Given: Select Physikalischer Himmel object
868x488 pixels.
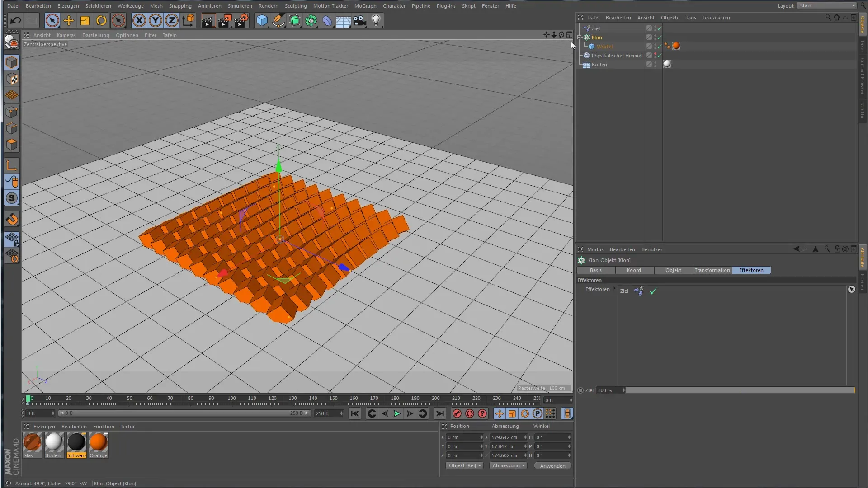Looking at the screenshot, I should (617, 56).
